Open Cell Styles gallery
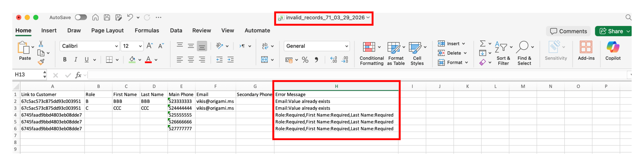This screenshot has width=644, height=166. coord(417,53)
